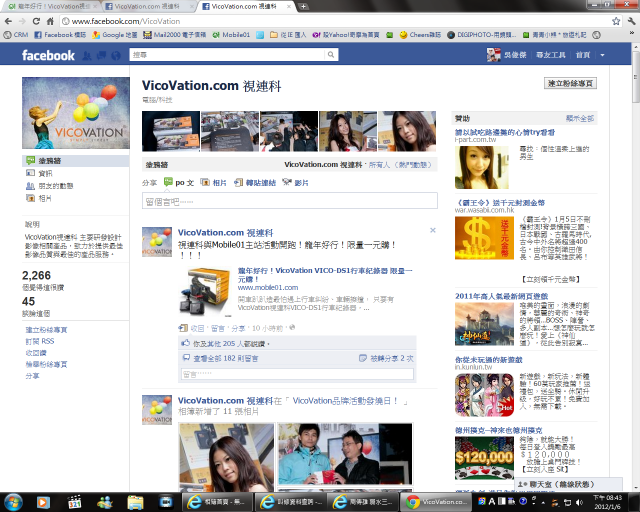Viewport: 640px width, 512px height.
Task: Click the www.mobile01.com link
Action: [268, 287]
